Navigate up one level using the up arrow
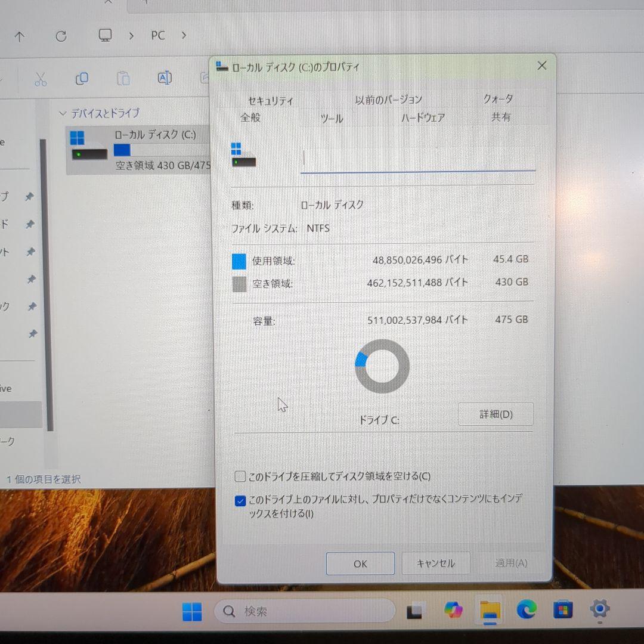 tap(20, 36)
